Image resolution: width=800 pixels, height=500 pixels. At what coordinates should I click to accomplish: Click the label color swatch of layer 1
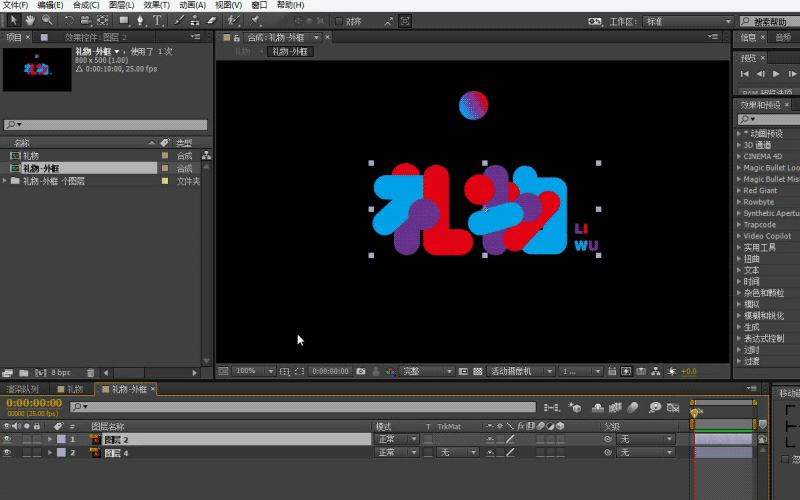click(x=60, y=439)
